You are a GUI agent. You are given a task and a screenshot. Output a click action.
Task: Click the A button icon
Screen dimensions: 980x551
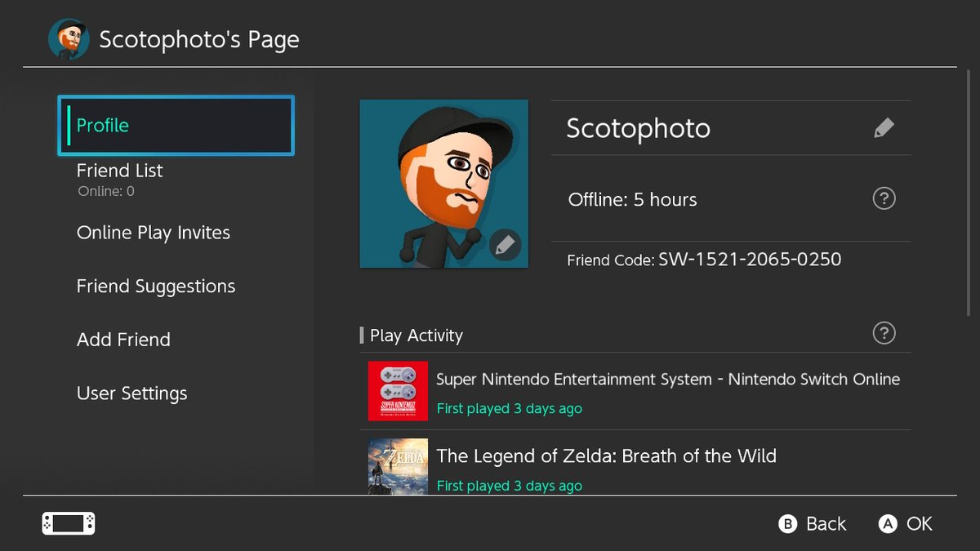pyautogui.click(x=888, y=524)
